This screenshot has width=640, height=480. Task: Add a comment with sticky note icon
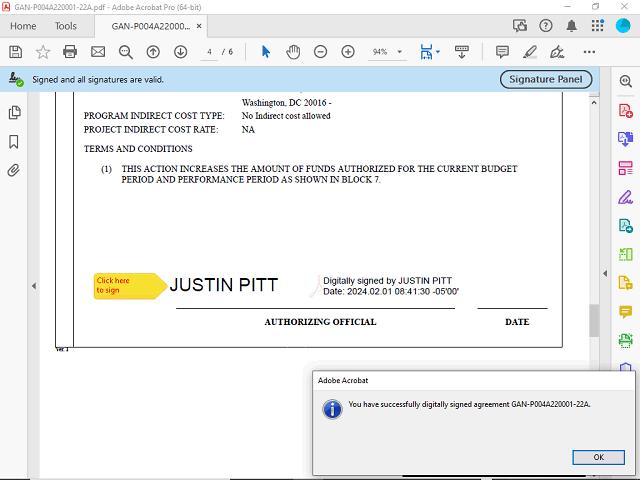pyautogui.click(x=502, y=52)
